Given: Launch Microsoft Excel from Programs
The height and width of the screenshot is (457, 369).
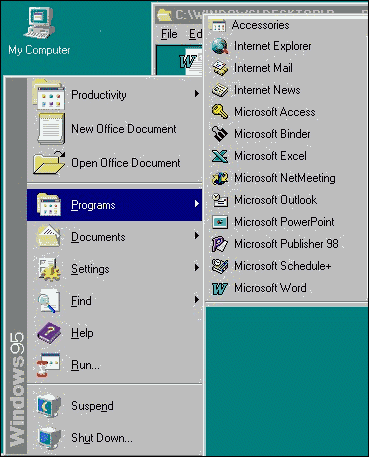Looking at the screenshot, I should [287, 156].
